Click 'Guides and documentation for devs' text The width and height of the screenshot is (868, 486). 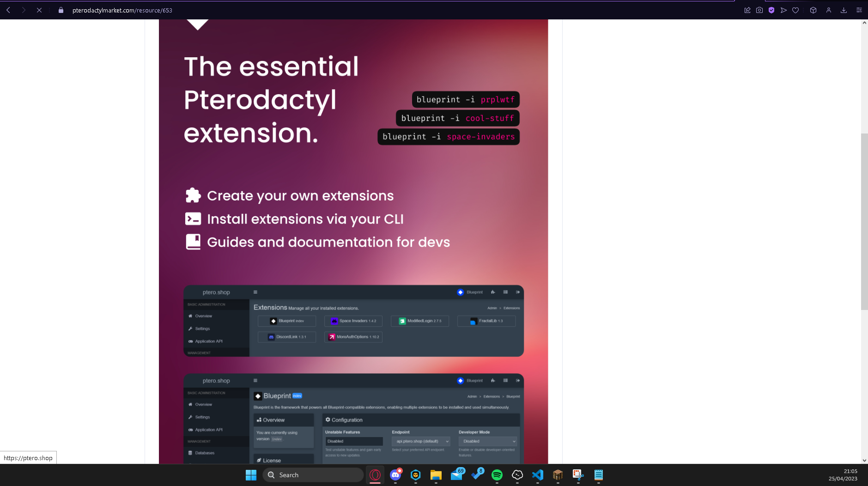click(328, 242)
